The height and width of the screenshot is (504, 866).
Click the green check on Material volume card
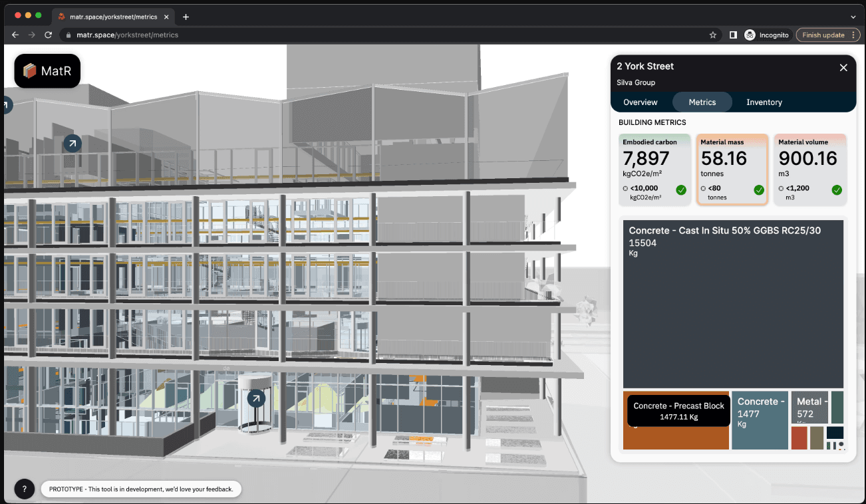click(837, 190)
